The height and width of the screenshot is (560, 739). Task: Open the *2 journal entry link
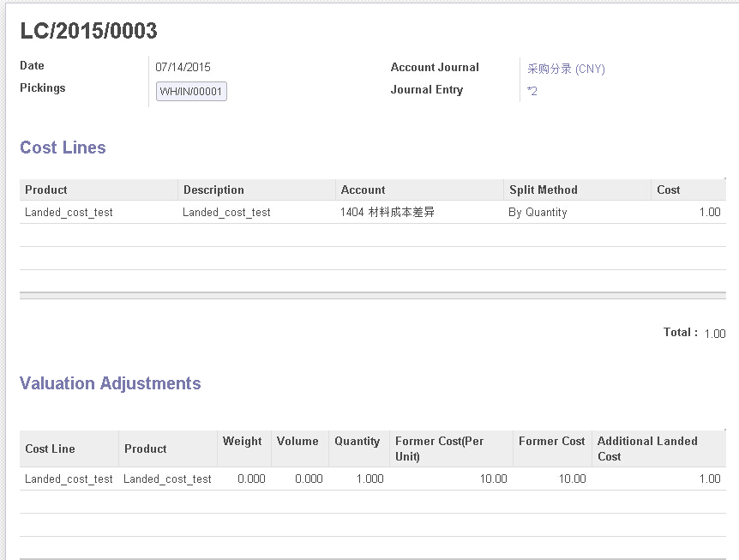click(532, 91)
